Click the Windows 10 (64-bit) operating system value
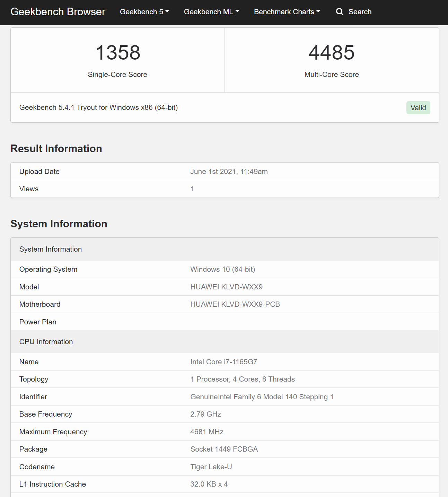The image size is (448, 497). tap(222, 269)
